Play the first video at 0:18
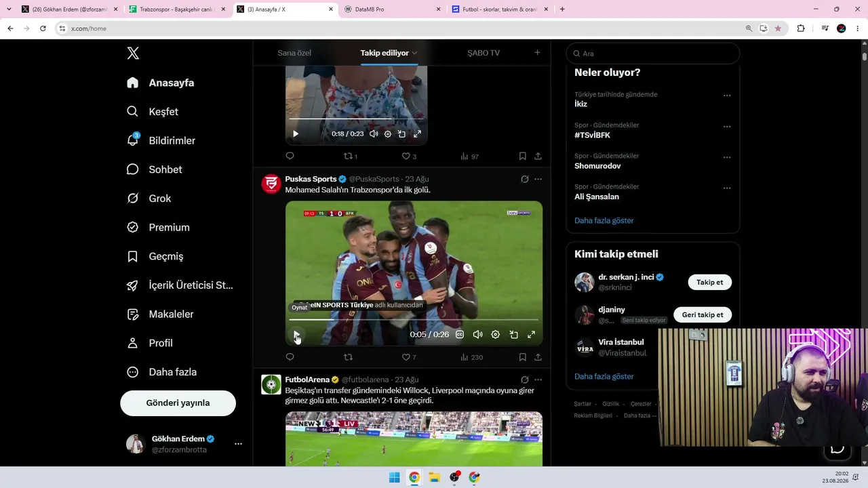This screenshot has width=868, height=488. pyautogui.click(x=296, y=134)
